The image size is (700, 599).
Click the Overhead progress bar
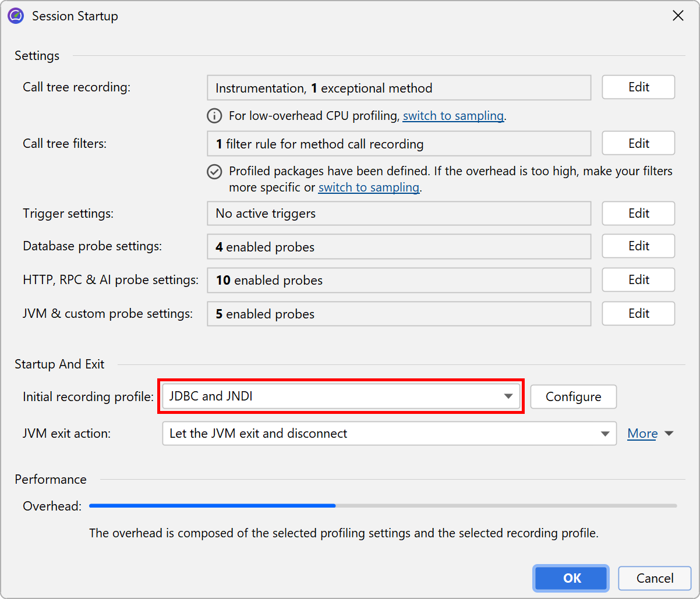coord(383,506)
